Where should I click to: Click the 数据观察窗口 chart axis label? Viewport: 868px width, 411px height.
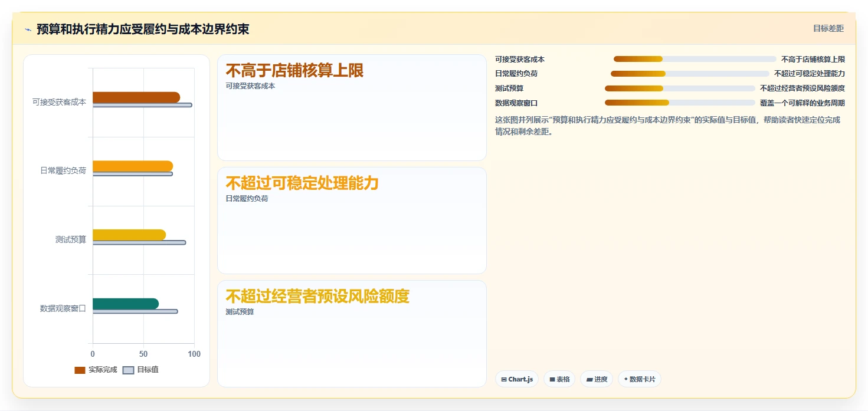(63, 308)
